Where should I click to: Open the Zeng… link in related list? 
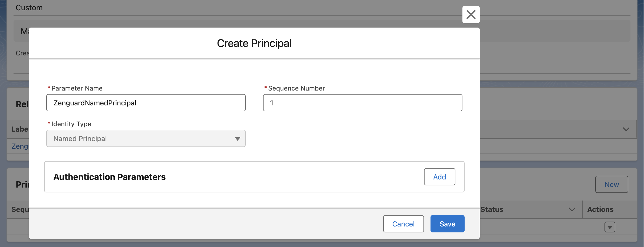coord(20,146)
